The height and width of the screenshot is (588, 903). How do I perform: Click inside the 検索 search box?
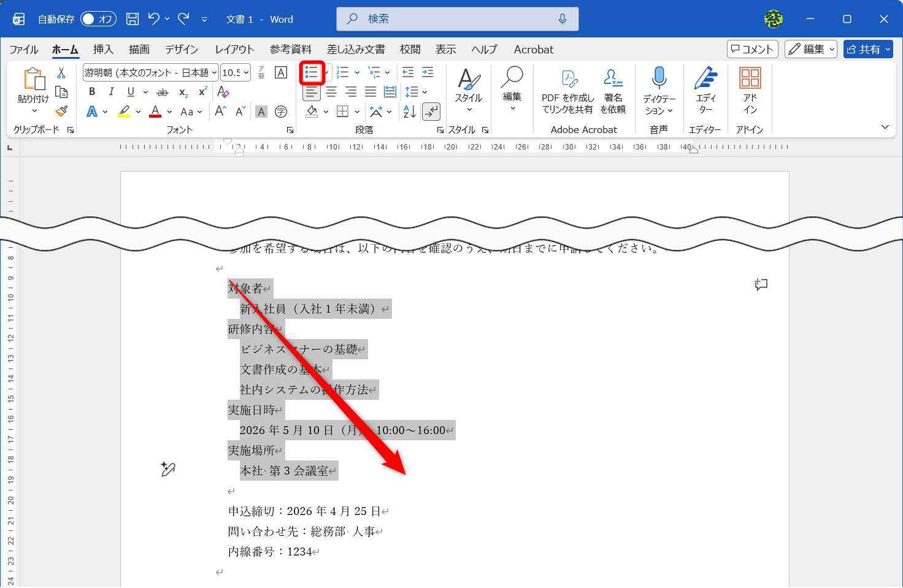click(x=457, y=18)
